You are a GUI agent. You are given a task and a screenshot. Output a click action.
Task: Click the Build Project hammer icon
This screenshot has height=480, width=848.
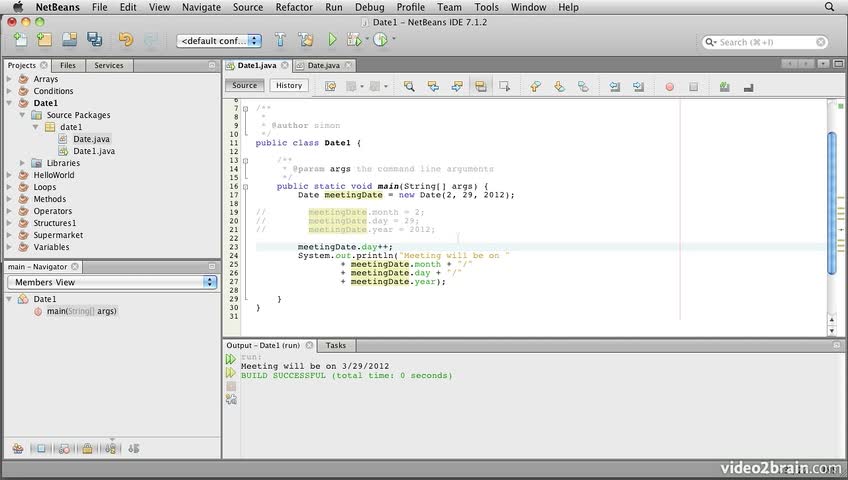281,41
